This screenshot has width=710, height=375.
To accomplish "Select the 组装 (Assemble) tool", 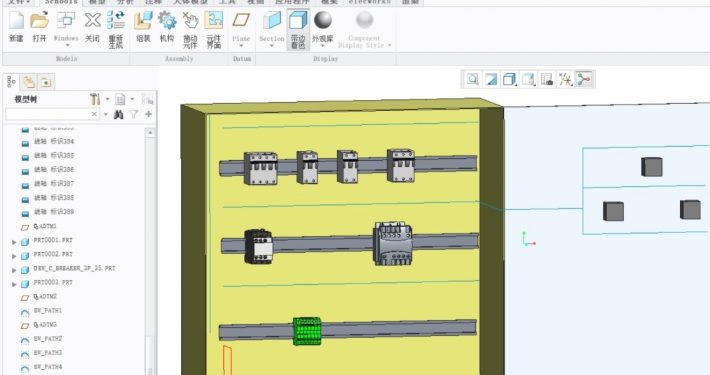I will tap(143, 27).
